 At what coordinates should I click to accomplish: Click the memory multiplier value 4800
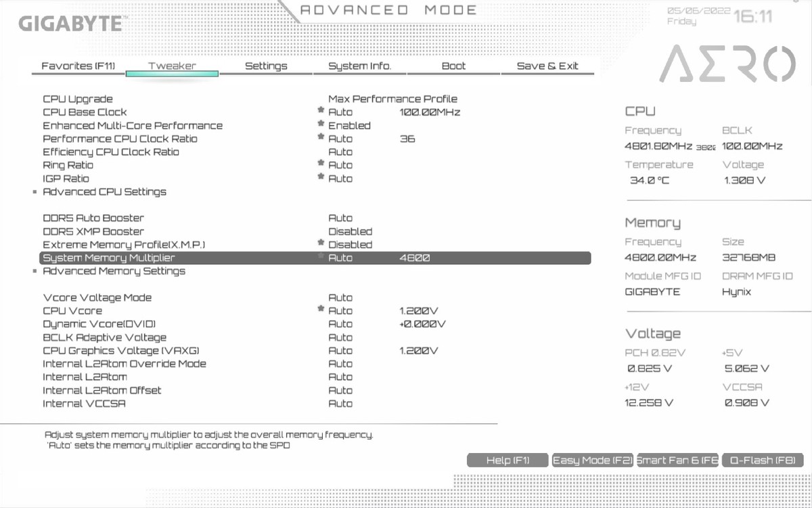click(415, 258)
